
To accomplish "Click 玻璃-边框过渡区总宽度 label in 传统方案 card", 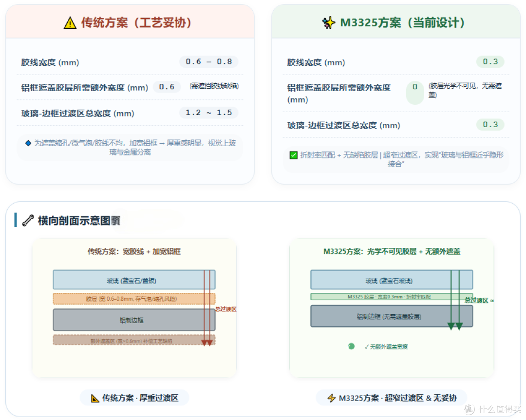I will 77,113.
